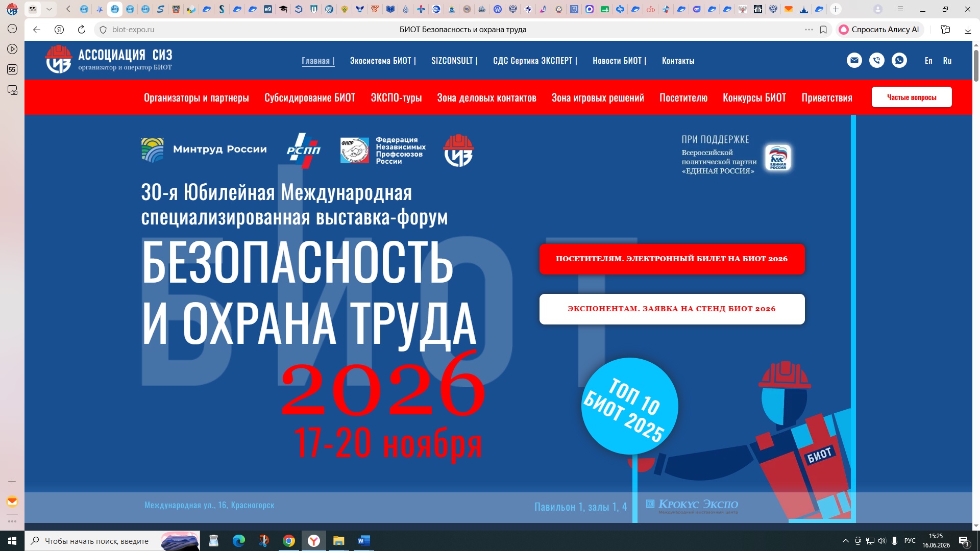Bookmark this page with the bookmark icon
This screenshot has width=980, height=551.
coord(823,30)
